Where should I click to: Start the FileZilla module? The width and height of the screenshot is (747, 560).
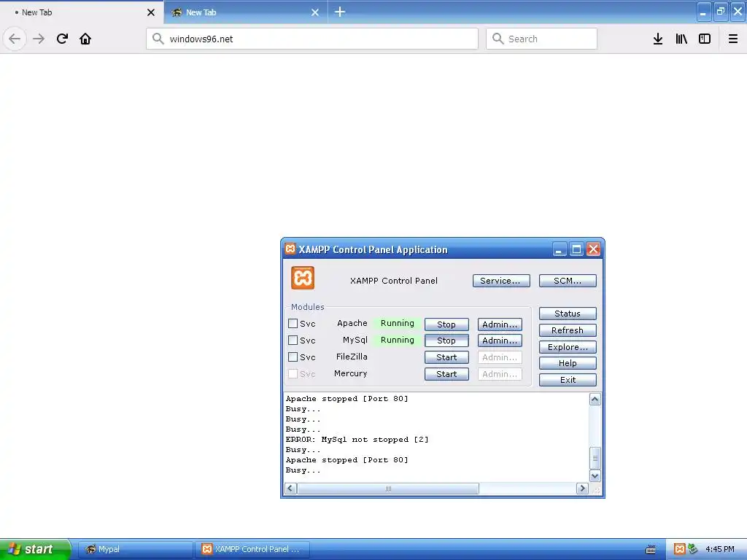(446, 357)
